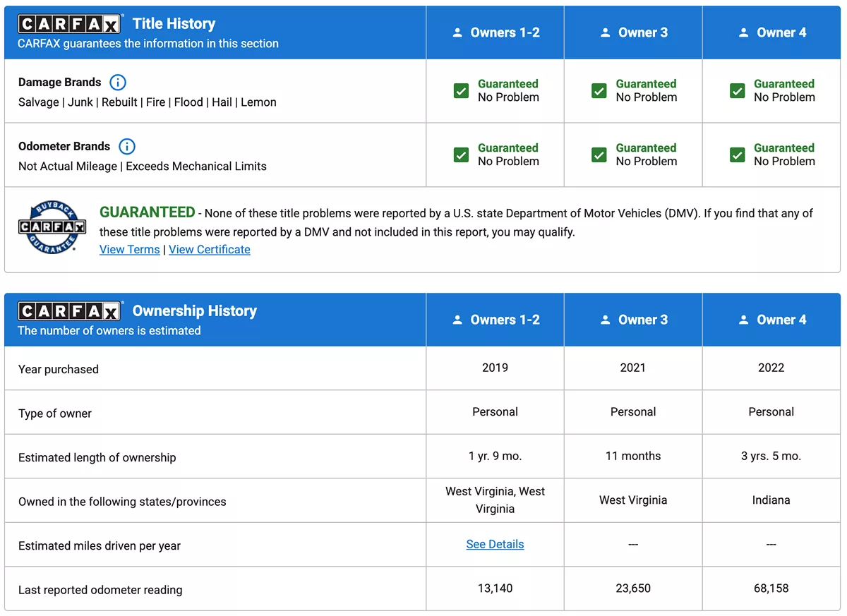Click Damage Brands green checkmark for Owner 4

coord(738,91)
